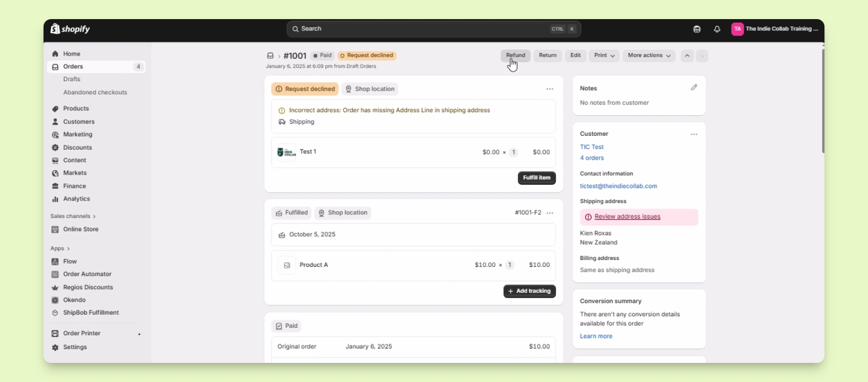
Task: Focus the Search field in the top bar
Action: (x=434, y=29)
